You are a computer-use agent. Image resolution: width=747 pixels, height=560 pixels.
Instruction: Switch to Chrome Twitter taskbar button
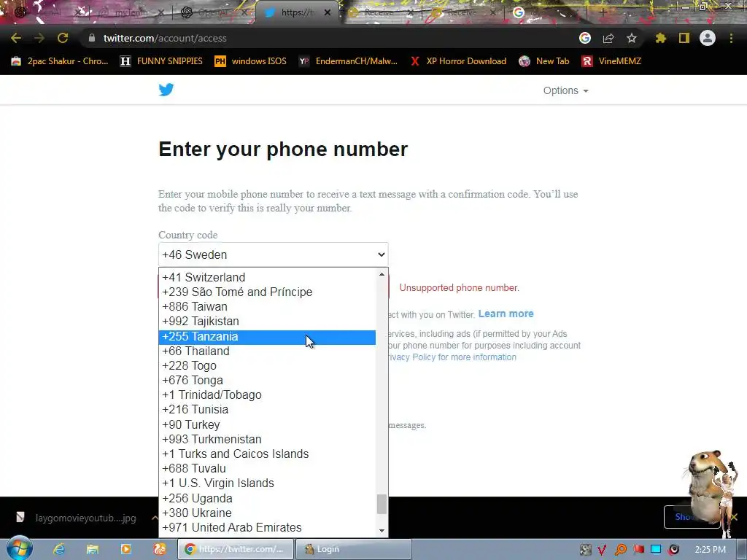(236, 549)
